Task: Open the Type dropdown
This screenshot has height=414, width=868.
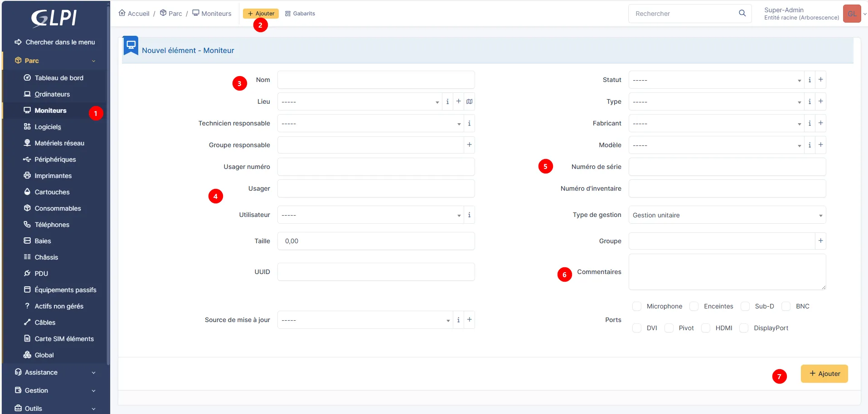Action: (x=716, y=101)
